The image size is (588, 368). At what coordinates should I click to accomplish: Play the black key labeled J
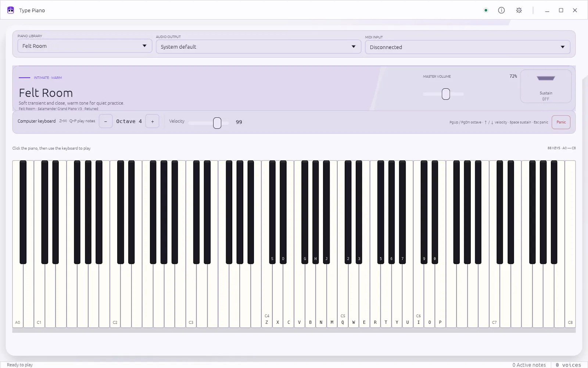(x=326, y=212)
